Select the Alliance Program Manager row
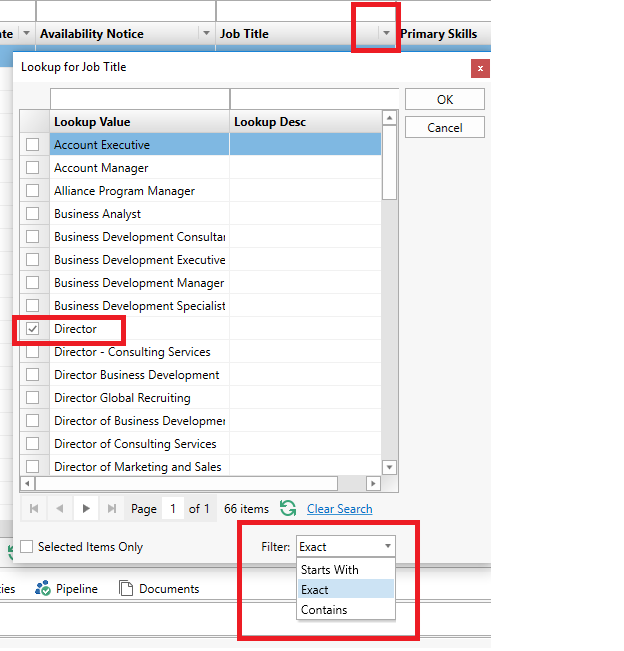 pos(201,191)
